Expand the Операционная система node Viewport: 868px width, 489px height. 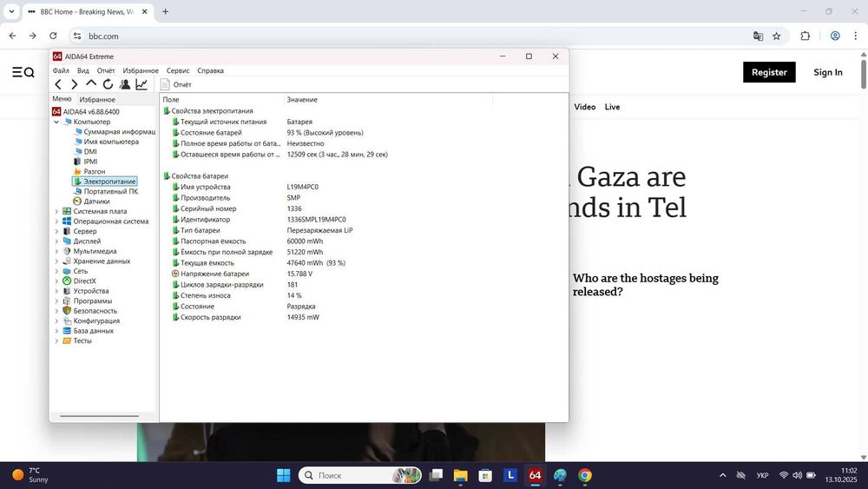click(x=56, y=221)
